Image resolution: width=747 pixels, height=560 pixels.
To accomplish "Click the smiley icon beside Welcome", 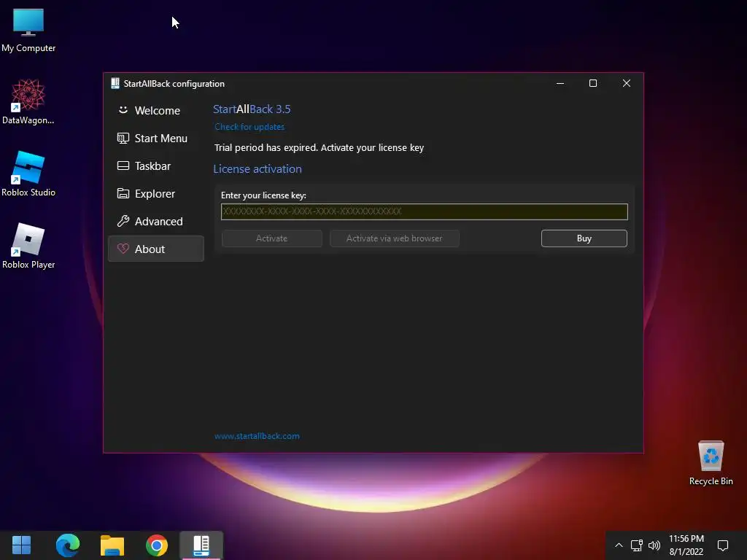I will [x=123, y=110].
